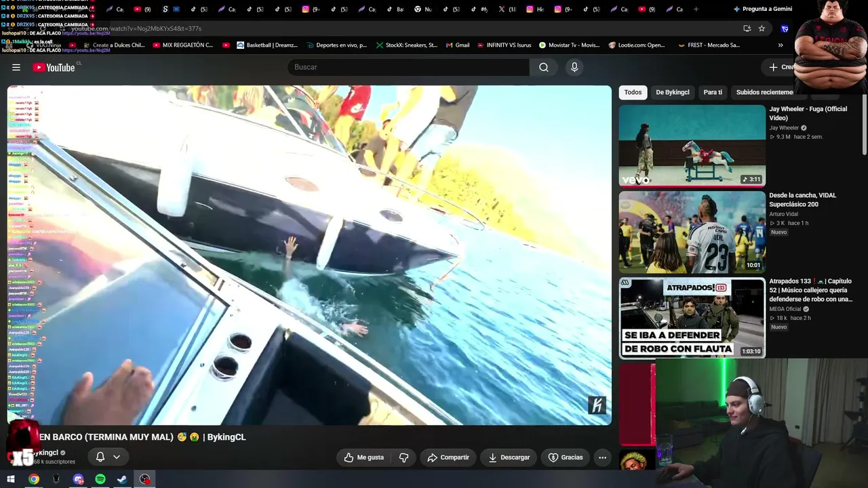Click the recommendations sidebar scrollbar
Image resolution: width=868 pixels, height=488 pixels.
(x=864, y=125)
